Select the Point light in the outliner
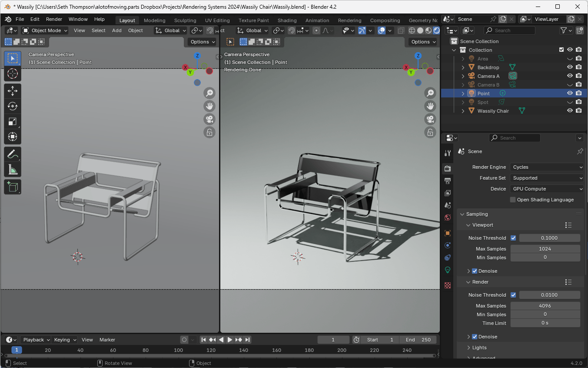 pos(483,94)
